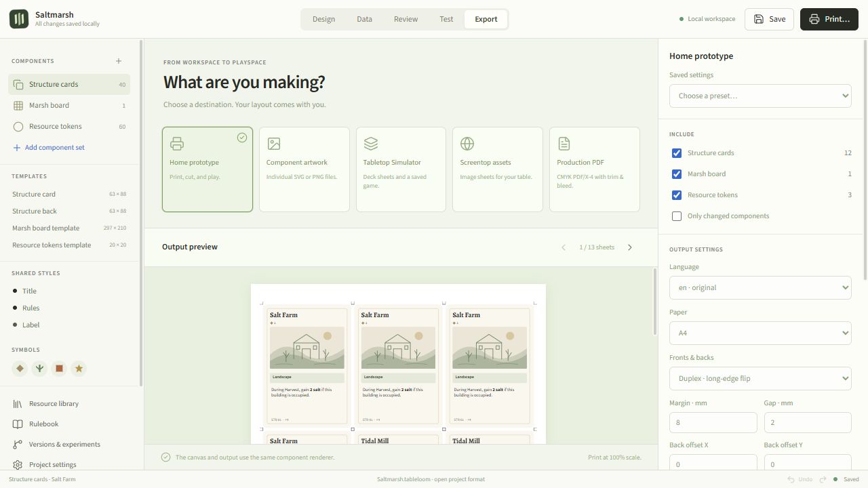This screenshot has height=488, width=868.
Task: Open Project settings
Action: pyautogui.click(x=69, y=465)
